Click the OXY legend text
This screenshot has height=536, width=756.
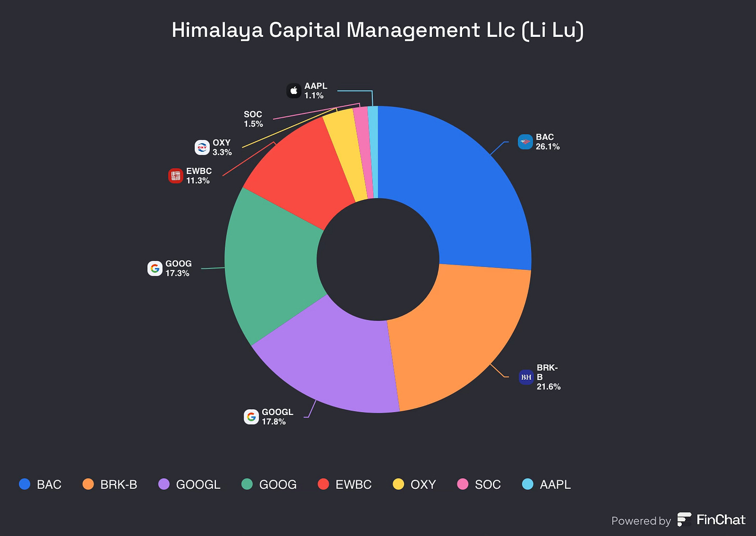[x=423, y=485]
